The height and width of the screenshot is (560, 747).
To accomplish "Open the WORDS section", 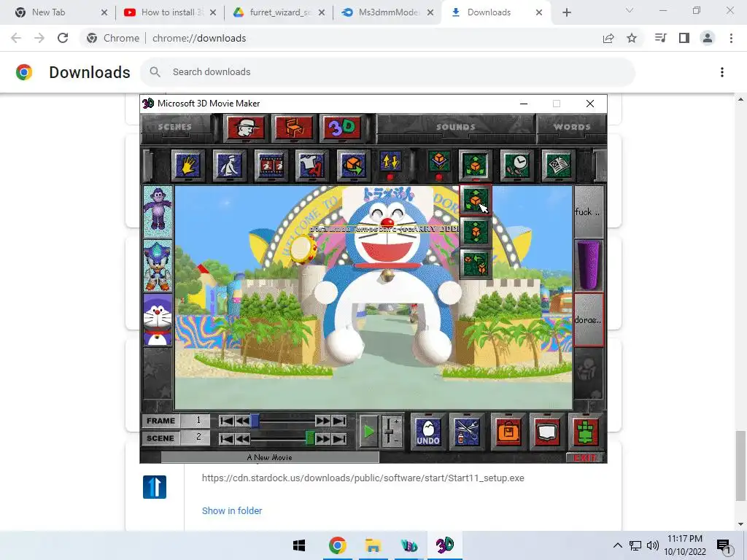I will pyautogui.click(x=572, y=127).
